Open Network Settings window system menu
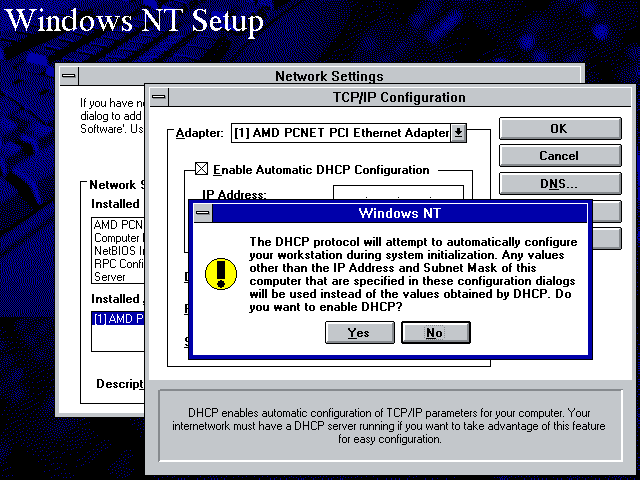 coord(69,76)
